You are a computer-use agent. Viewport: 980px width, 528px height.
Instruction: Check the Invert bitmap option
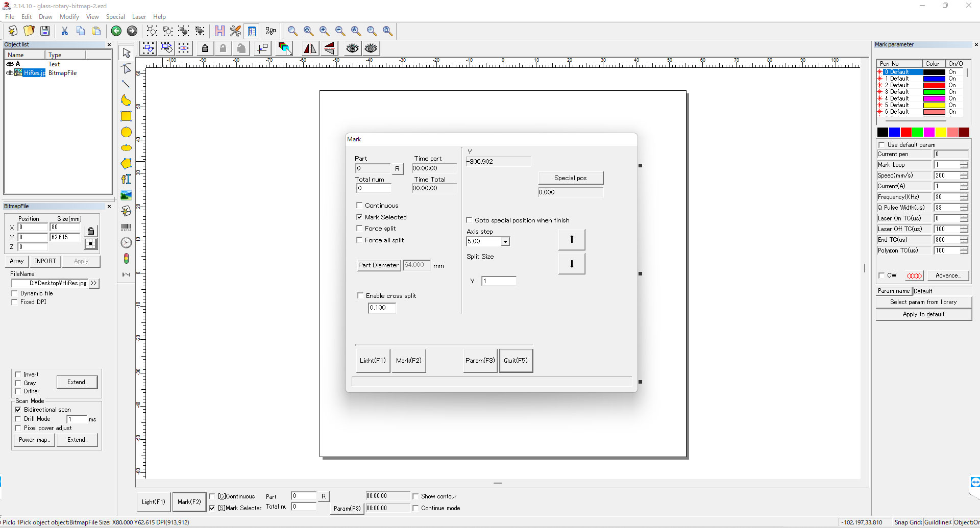(x=18, y=374)
